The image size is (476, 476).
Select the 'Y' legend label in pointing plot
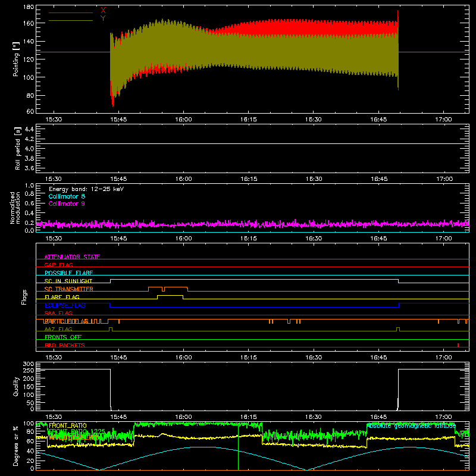(103, 18)
